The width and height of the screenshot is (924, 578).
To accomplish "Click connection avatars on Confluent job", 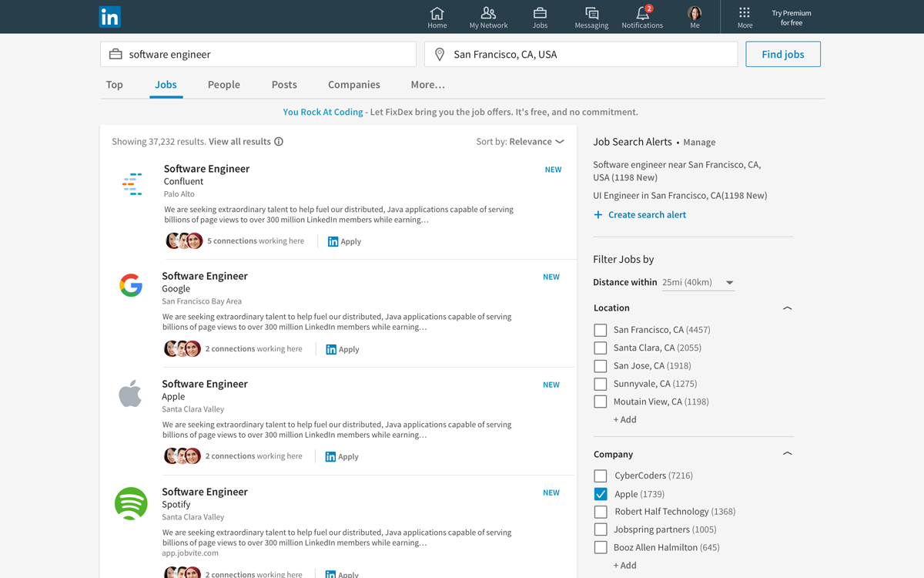I will coord(184,241).
